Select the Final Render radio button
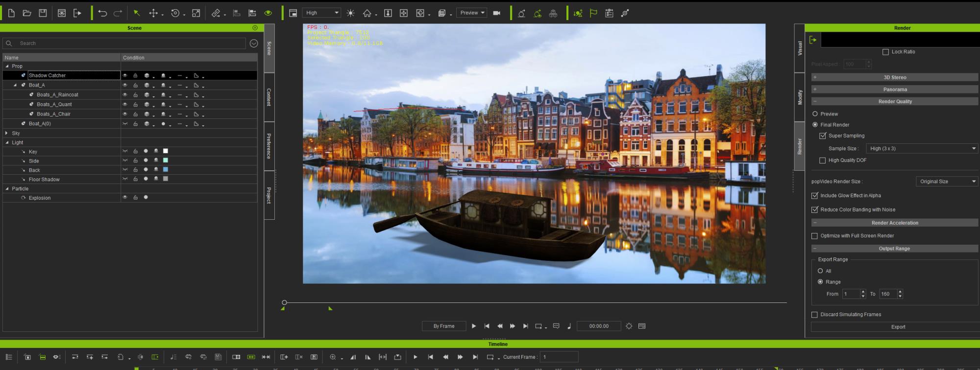This screenshot has height=370, width=980. (x=815, y=125)
